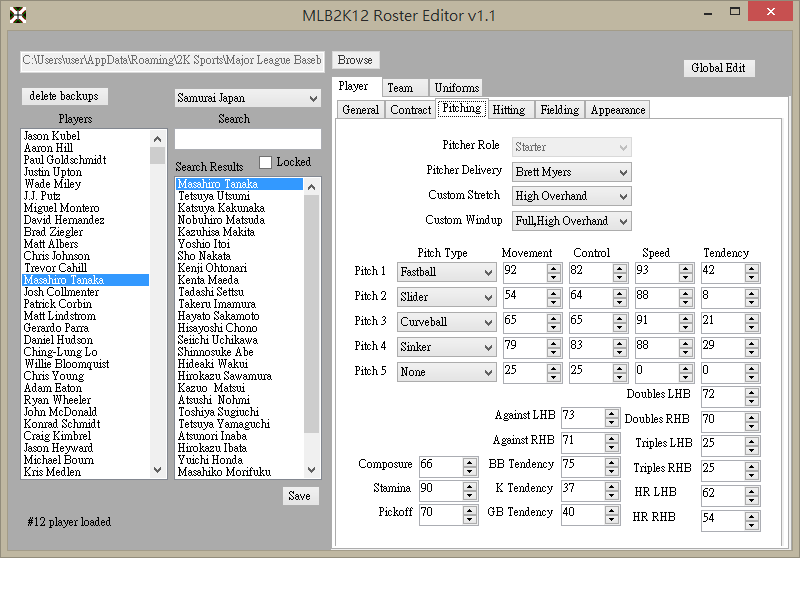
Task: Open Pitch 5 type dropdown showing None
Action: tap(446, 372)
